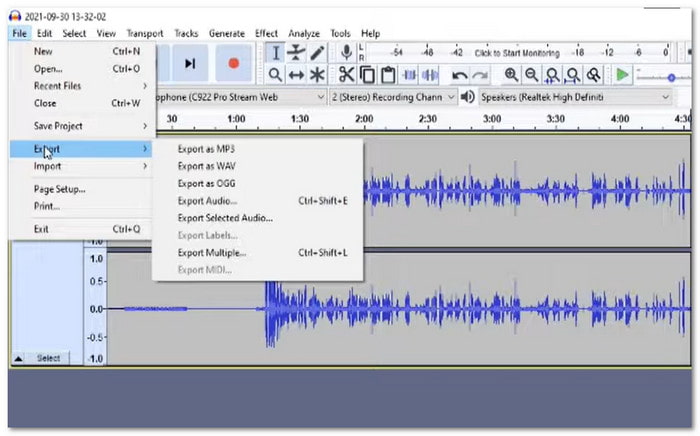Click the Undo arrow icon
The height and width of the screenshot is (436, 700).
[x=459, y=75]
